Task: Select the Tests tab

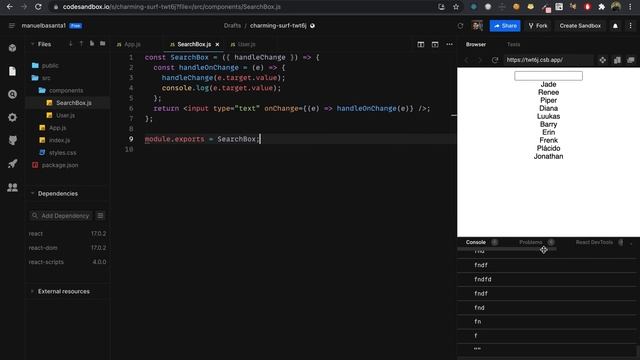Action: tap(513, 44)
